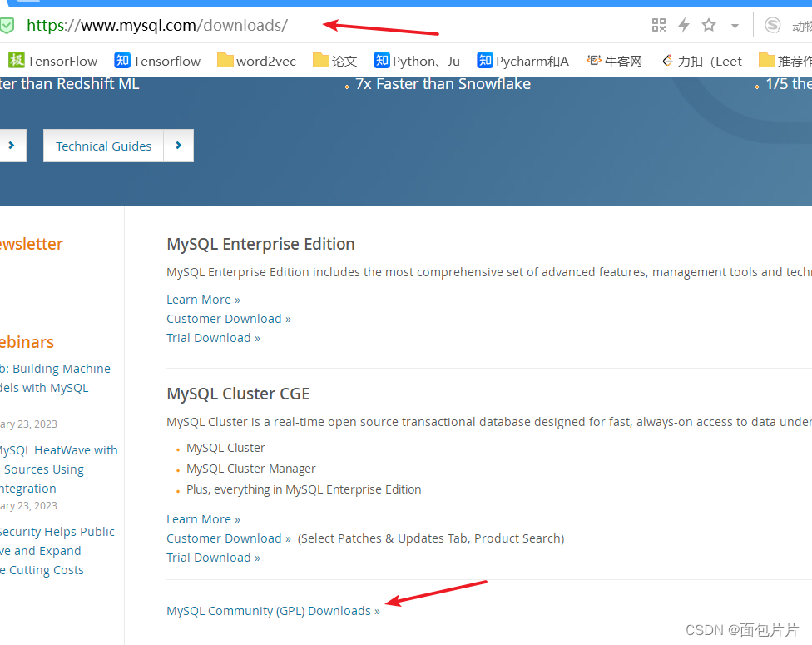This screenshot has width=812, height=645.
Task: Open the Building Machine webinar link
Action: pos(55,378)
